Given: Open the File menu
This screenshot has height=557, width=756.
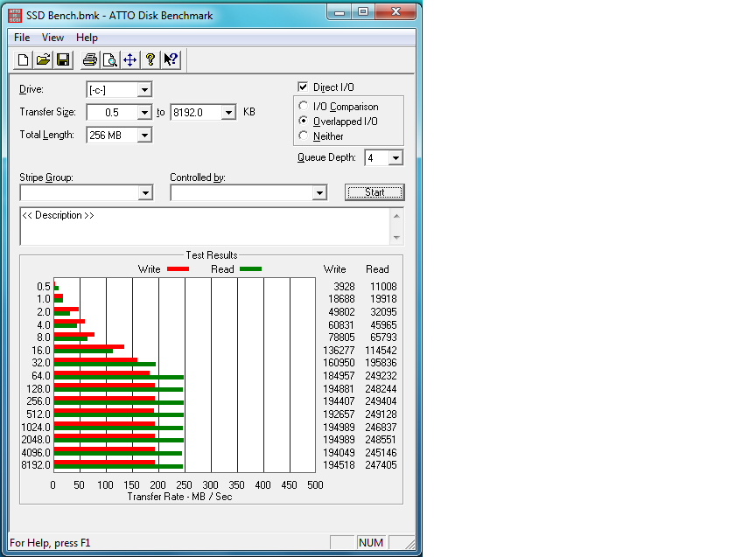Looking at the screenshot, I should (22, 38).
